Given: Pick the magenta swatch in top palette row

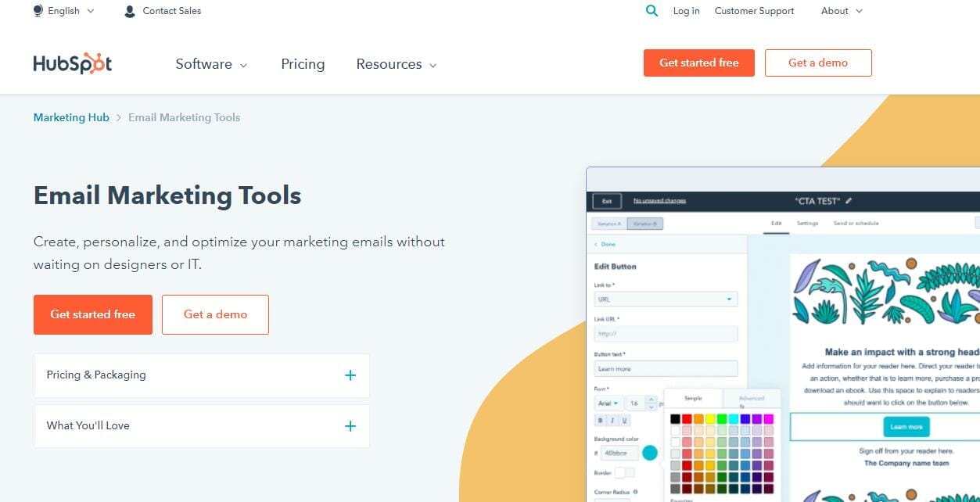Looking at the screenshot, I should pos(768,419).
